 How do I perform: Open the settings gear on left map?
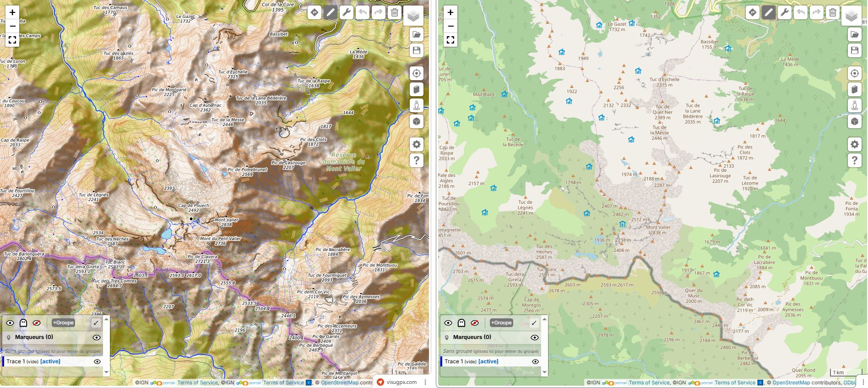pyautogui.click(x=416, y=144)
